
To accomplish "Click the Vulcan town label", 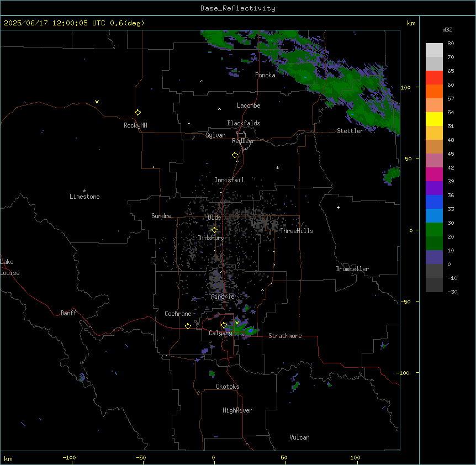I will 300,437.
